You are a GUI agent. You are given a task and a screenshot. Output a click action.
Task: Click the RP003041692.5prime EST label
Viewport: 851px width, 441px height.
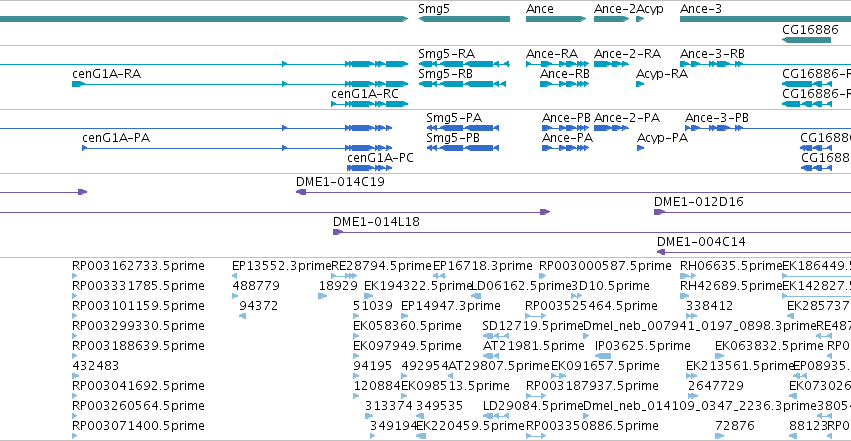click(138, 386)
